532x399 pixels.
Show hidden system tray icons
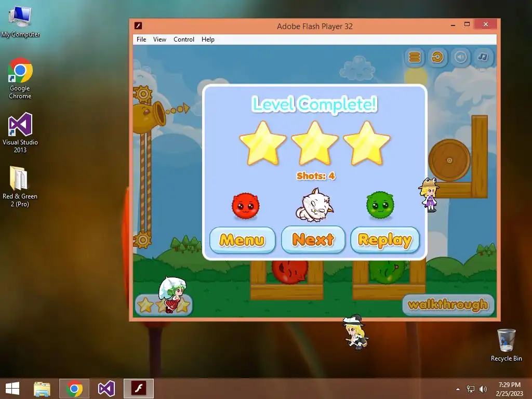(x=458, y=389)
